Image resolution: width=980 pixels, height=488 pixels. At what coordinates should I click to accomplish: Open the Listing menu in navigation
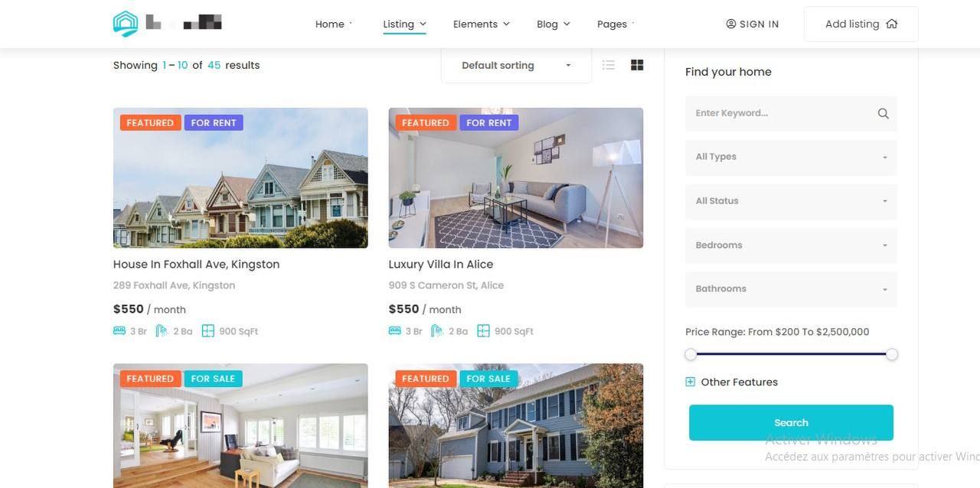(x=404, y=24)
